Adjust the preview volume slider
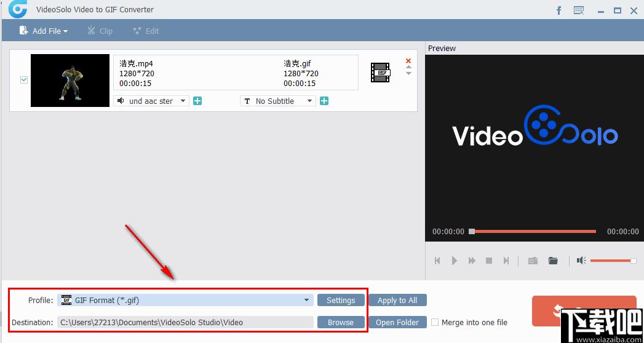Viewport: 644px width, 343px height. (613, 261)
